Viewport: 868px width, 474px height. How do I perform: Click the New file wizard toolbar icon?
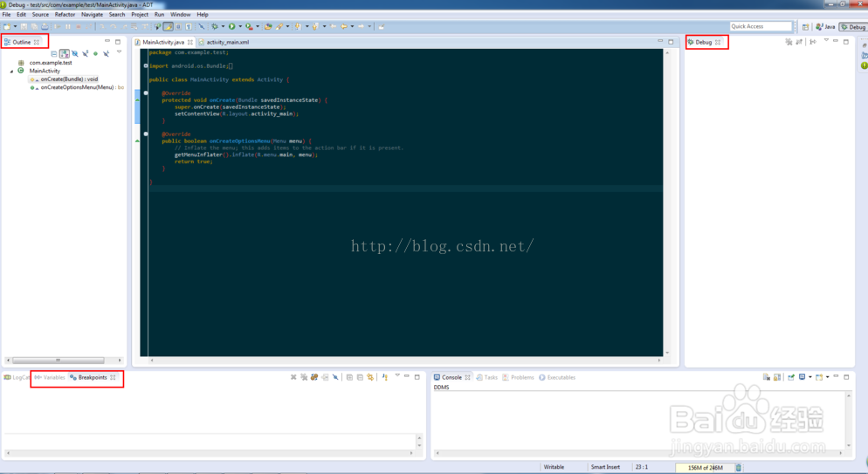click(x=6, y=26)
